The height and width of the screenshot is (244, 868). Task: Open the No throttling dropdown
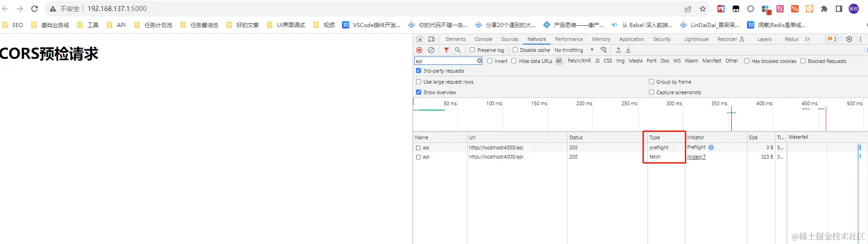574,50
